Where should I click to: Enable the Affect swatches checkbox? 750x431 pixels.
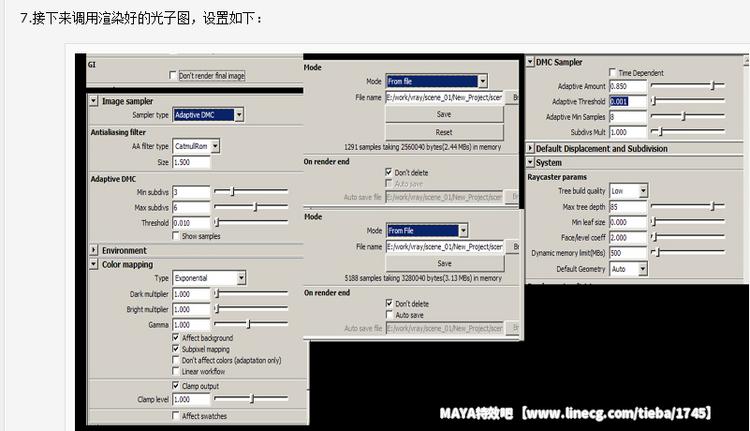(176, 416)
